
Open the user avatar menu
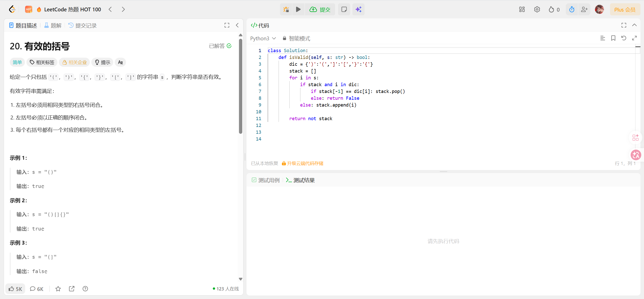click(x=599, y=9)
